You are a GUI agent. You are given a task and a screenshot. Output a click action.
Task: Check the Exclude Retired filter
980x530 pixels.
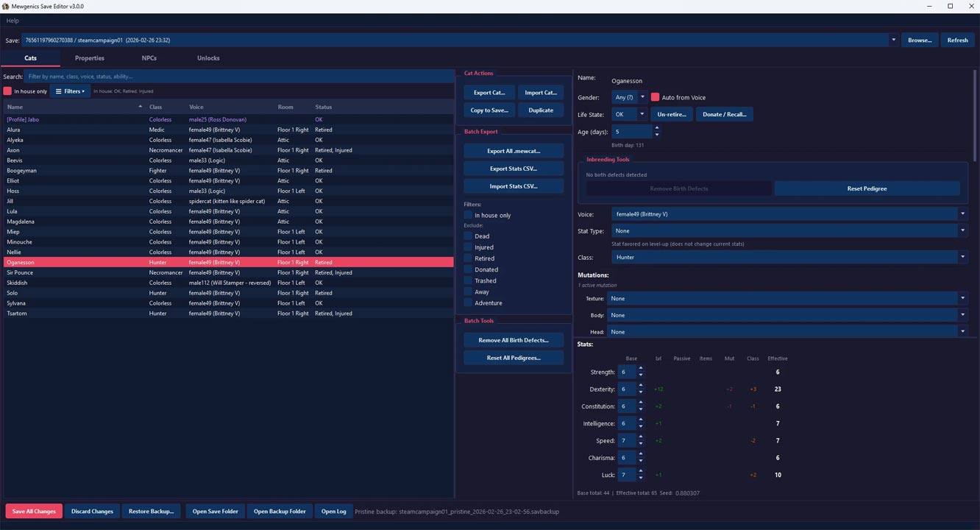pos(468,258)
